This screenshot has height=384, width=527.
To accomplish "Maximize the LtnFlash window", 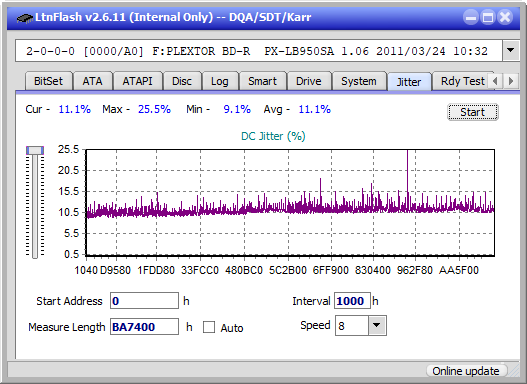I will (488, 17).
